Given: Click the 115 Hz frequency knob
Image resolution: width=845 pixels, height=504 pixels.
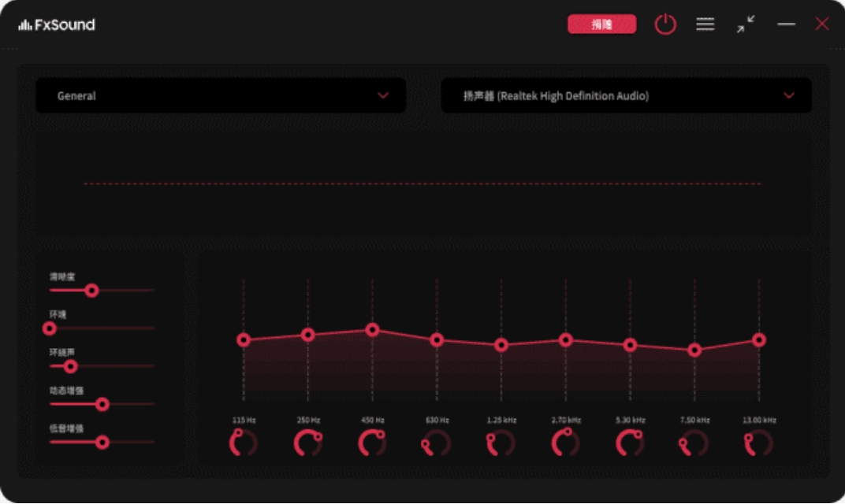Looking at the screenshot, I should click(x=244, y=443).
